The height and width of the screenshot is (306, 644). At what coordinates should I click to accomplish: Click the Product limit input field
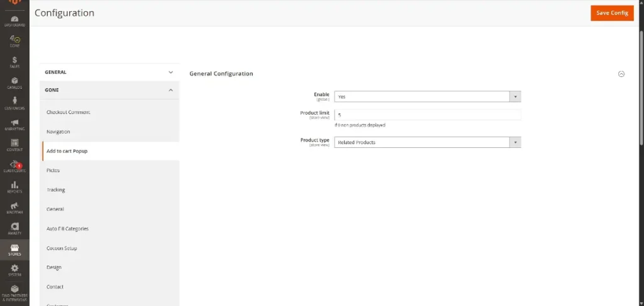click(x=427, y=115)
